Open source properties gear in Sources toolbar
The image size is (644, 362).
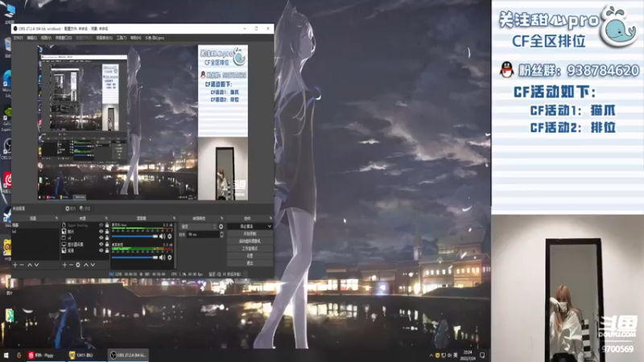coord(78,265)
